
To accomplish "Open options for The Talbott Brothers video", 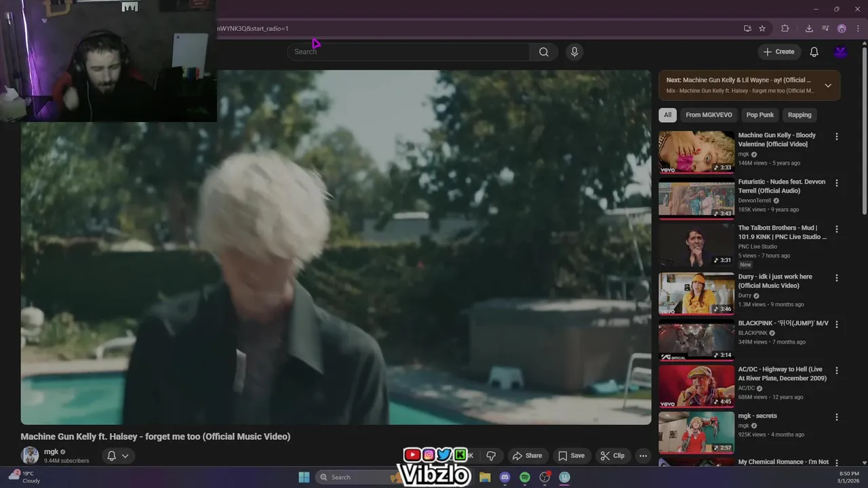I will tap(836, 229).
